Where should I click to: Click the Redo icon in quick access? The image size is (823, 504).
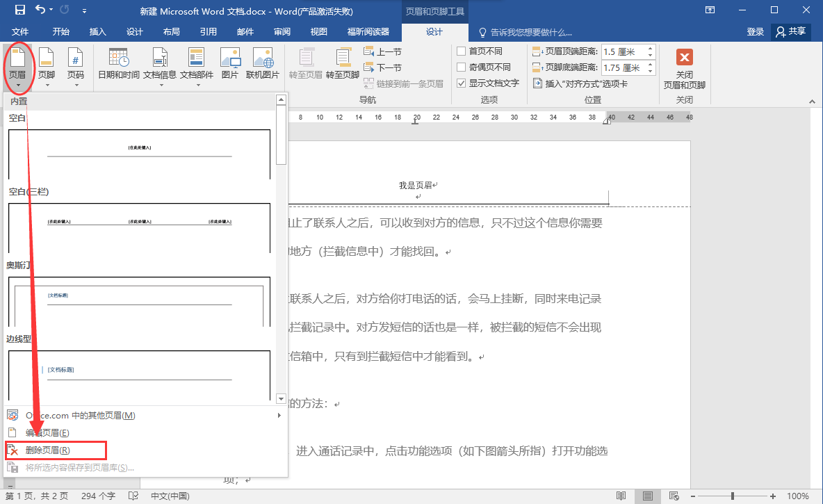tap(65, 10)
